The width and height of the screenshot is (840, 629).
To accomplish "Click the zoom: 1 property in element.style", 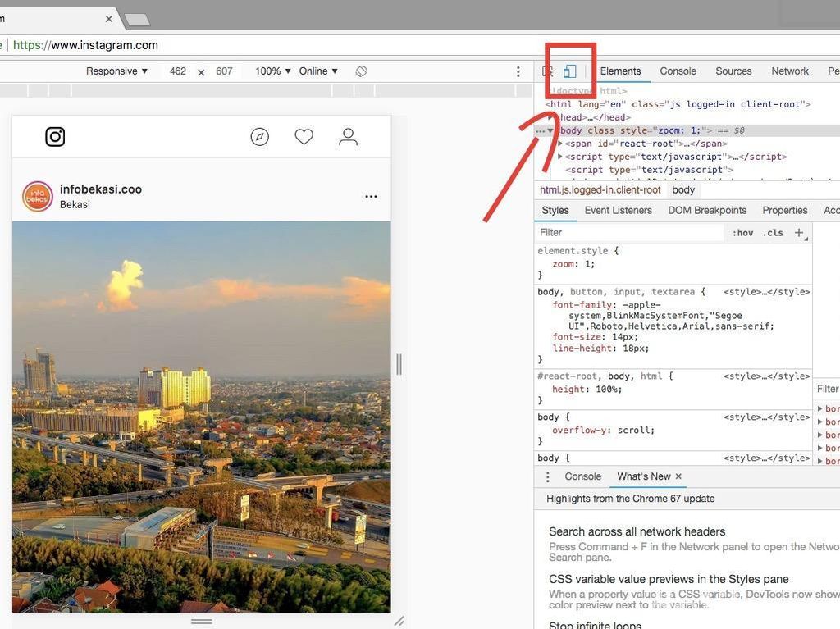I will 573,264.
